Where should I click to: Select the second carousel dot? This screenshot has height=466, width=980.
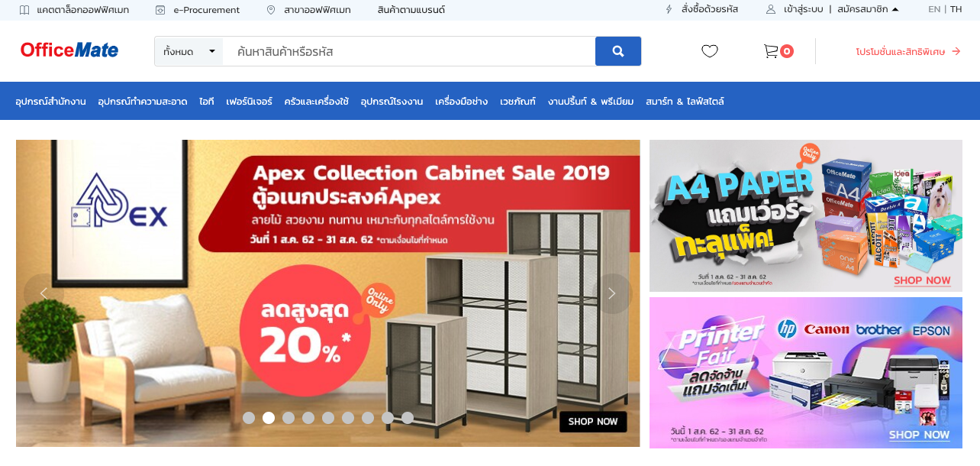[269, 418]
